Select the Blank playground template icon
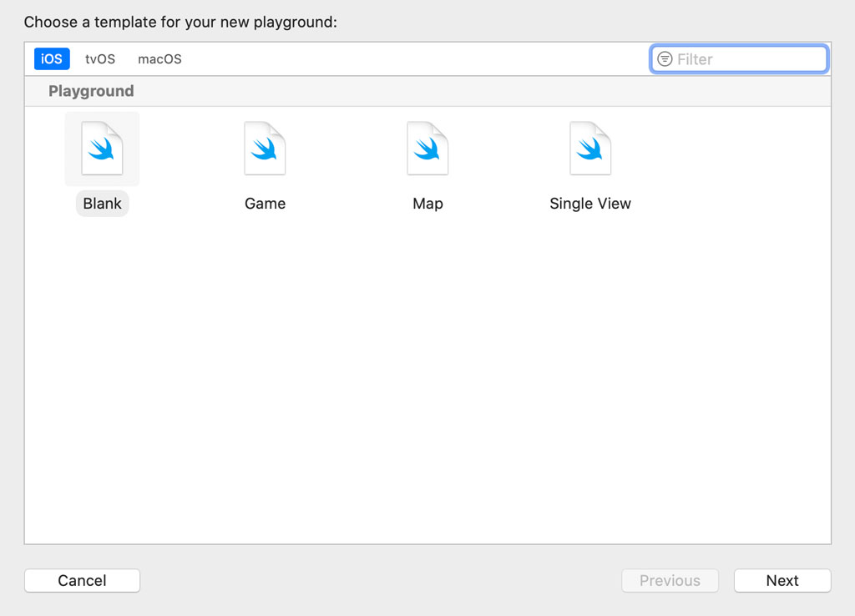This screenshot has height=616, width=855. point(102,149)
